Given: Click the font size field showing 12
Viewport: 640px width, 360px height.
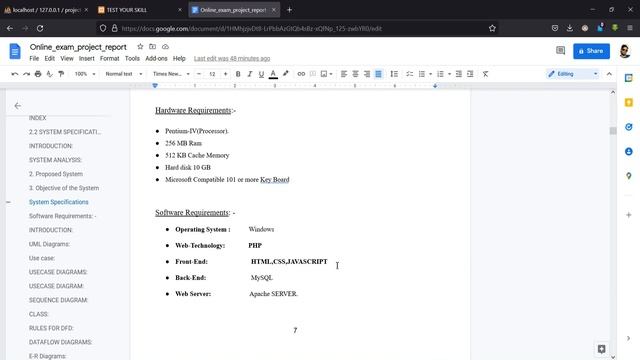Looking at the screenshot, I should pyautogui.click(x=212, y=74).
